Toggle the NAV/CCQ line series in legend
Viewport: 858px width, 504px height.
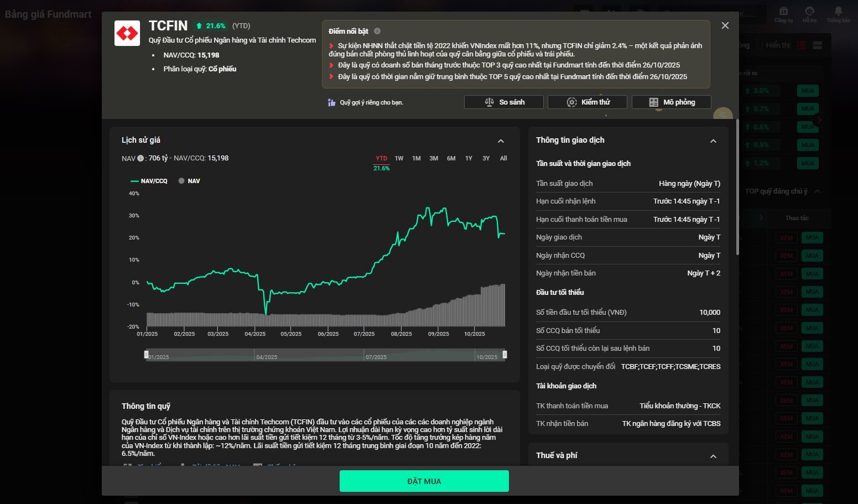(x=148, y=181)
